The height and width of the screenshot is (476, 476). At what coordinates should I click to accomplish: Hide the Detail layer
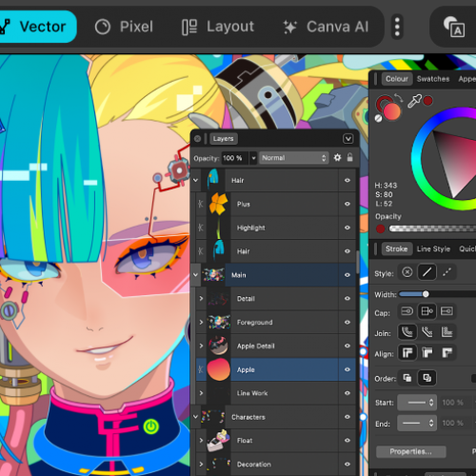pos(347,298)
